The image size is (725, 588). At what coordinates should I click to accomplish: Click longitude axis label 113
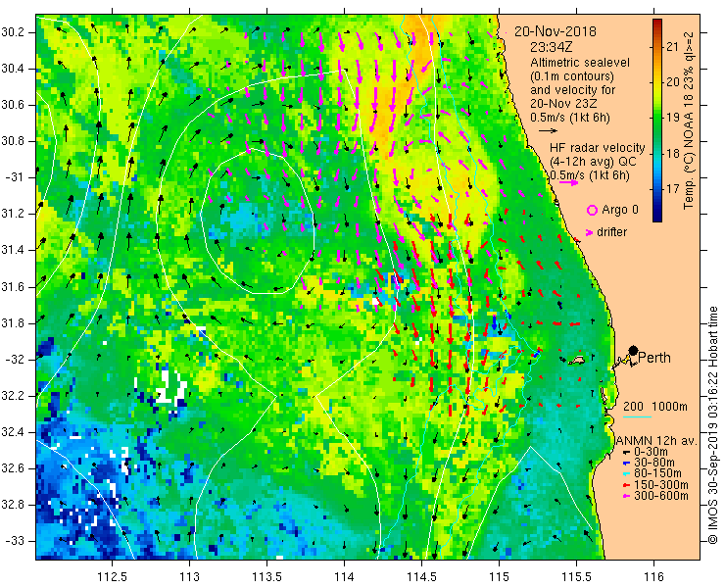click(189, 577)
